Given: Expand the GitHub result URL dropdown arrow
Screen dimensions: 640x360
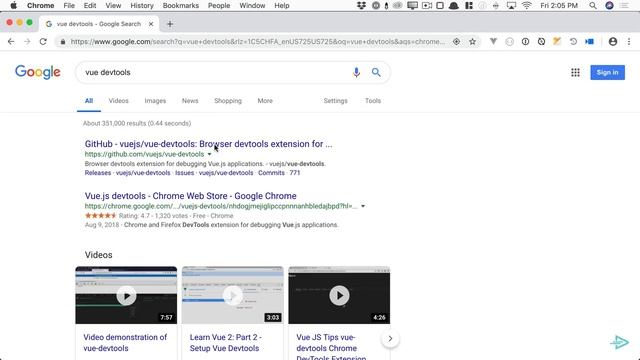Looking at the screenshot, I should pyautogui.click(x=209, y=154).
